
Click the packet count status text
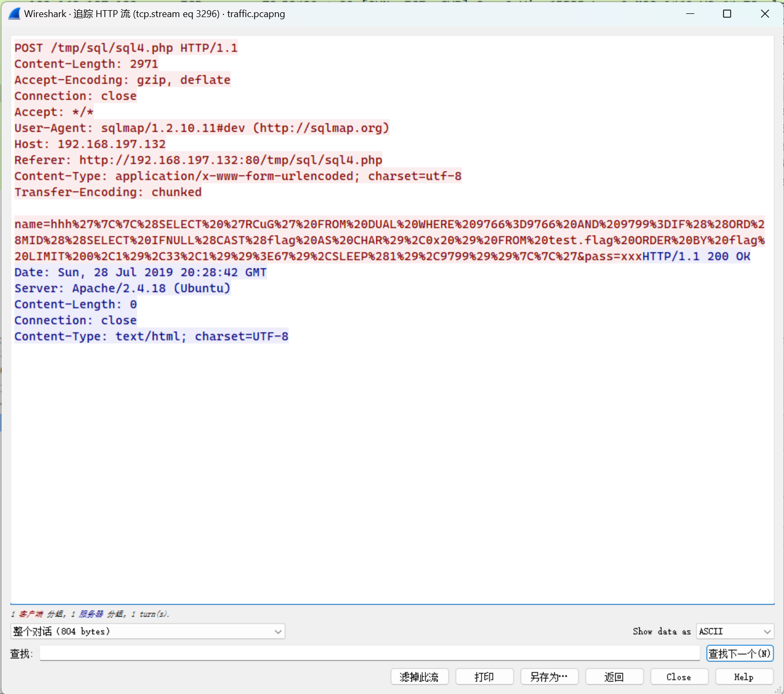click(x=90, y=614)
